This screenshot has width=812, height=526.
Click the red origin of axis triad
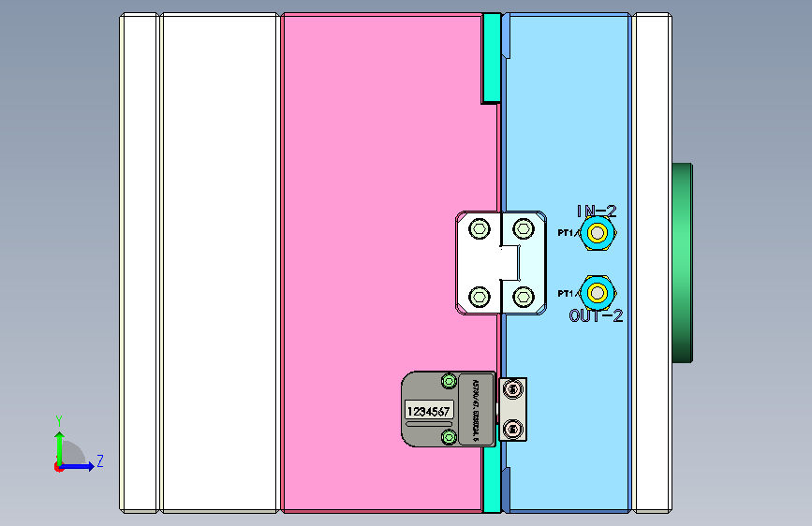coord(58,467)
